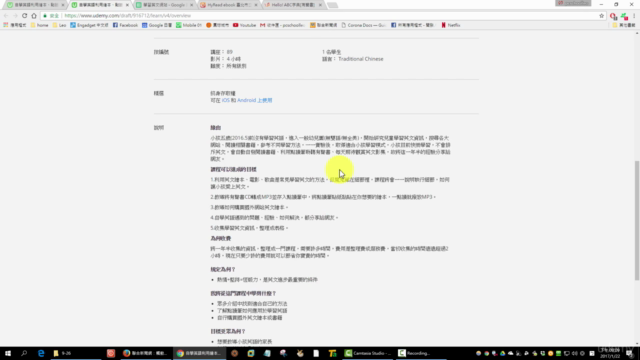The width and height of the screenshot is (640, 360).
Task: Open the Engadget bookmark
Action: point(89,25)
